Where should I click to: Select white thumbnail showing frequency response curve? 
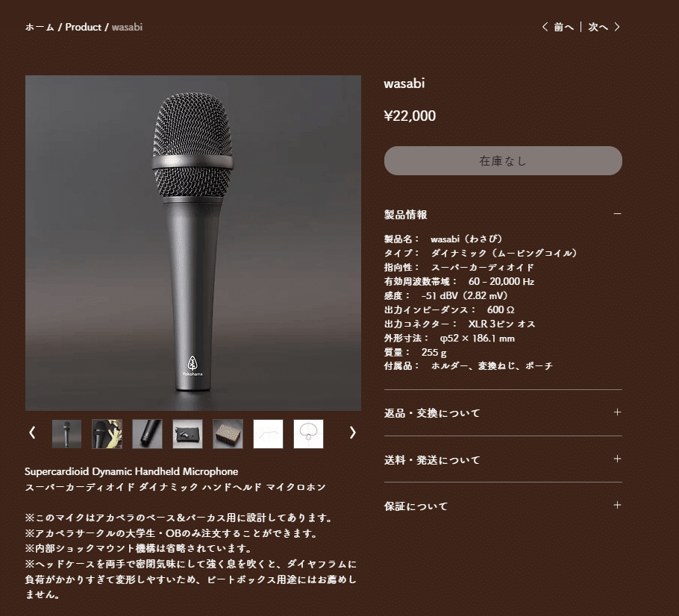click(268, 434)
